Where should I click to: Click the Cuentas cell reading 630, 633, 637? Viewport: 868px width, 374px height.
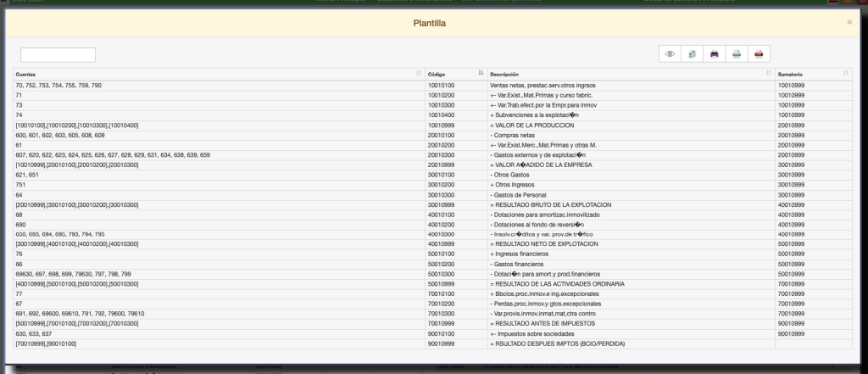coord(36,333)
